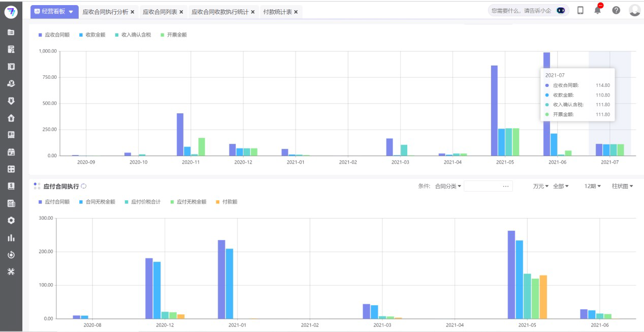
Task: Click the notification bell icon
Action: coord(597,10)
